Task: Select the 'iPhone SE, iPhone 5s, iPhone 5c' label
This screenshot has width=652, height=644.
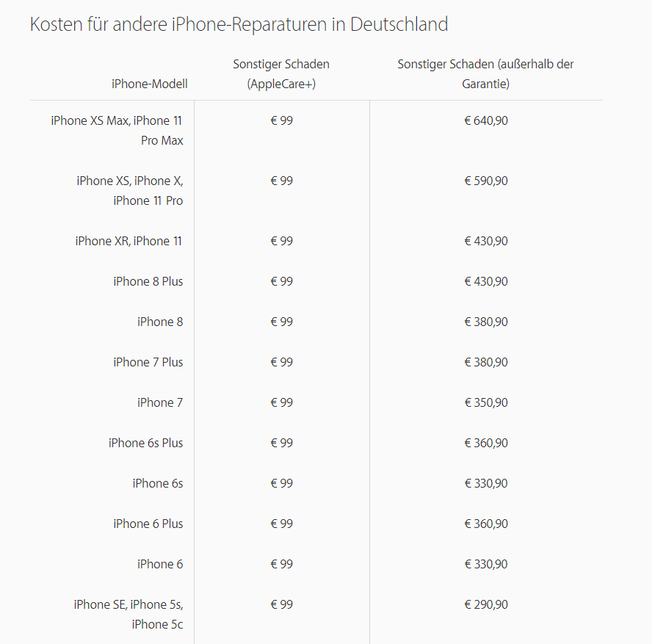Action: click(128, 614)
